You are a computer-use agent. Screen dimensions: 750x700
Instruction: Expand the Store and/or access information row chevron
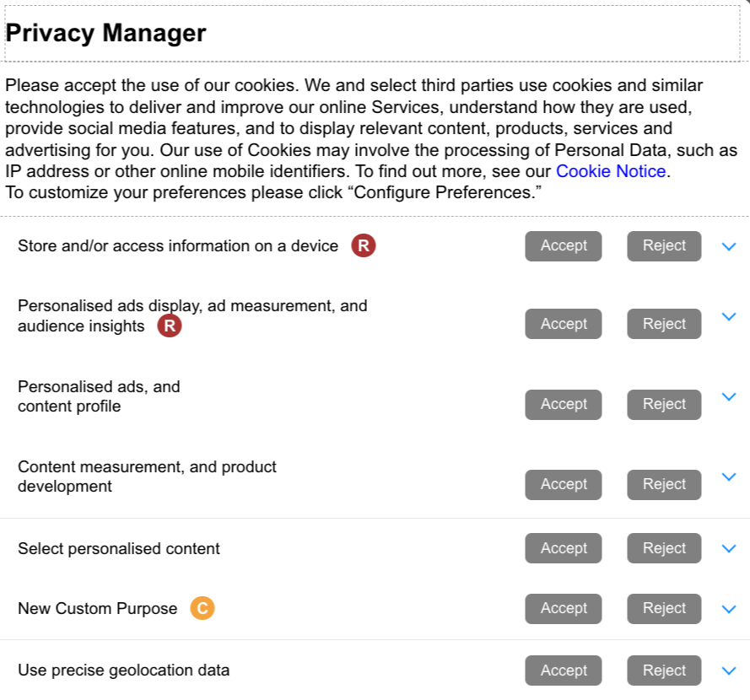pos(728,246)
